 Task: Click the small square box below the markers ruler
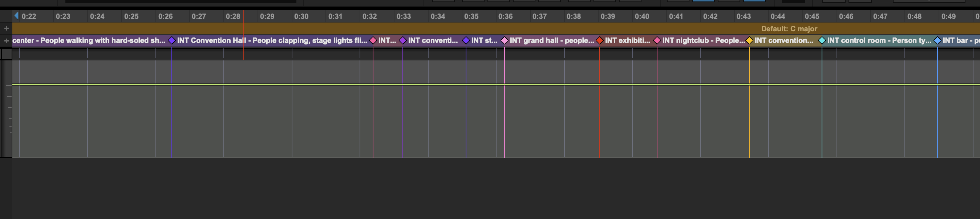(7, 54)
